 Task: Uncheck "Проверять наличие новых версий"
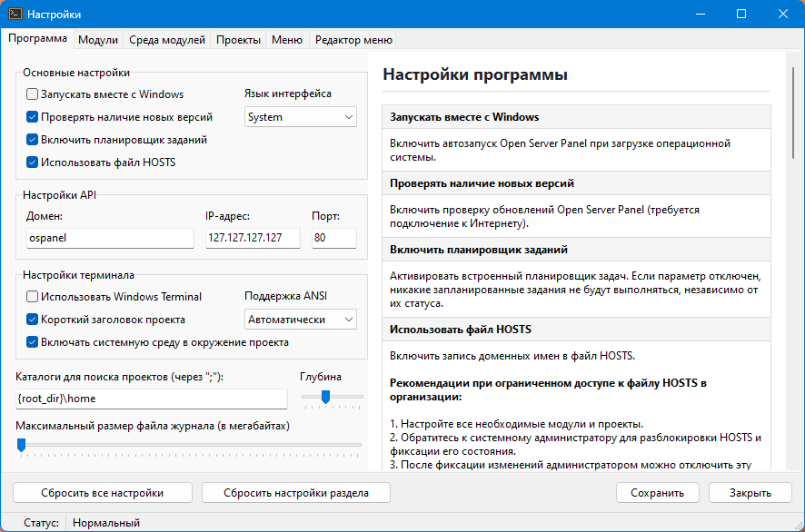coord(33,117)
